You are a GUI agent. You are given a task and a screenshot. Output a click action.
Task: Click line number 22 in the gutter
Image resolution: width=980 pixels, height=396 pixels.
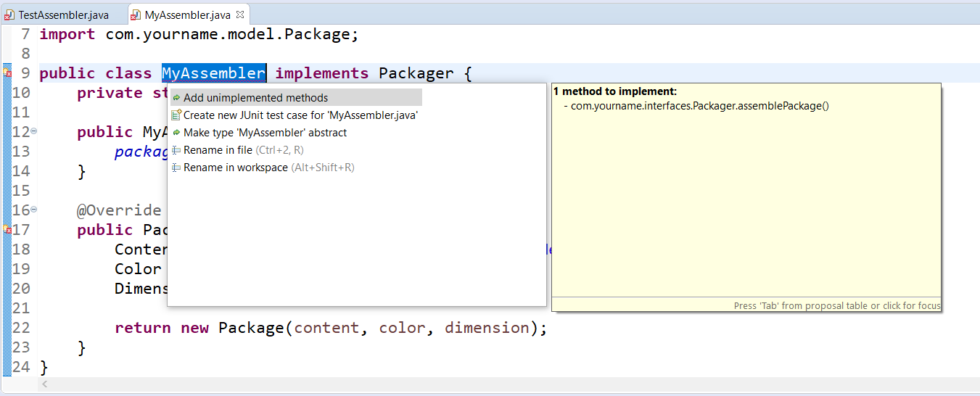21,328
